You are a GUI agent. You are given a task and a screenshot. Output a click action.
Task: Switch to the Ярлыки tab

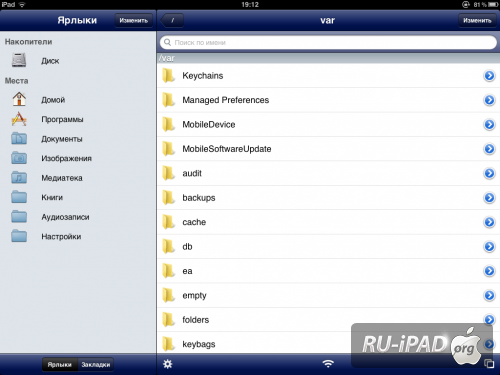click(x=60, y=364)
